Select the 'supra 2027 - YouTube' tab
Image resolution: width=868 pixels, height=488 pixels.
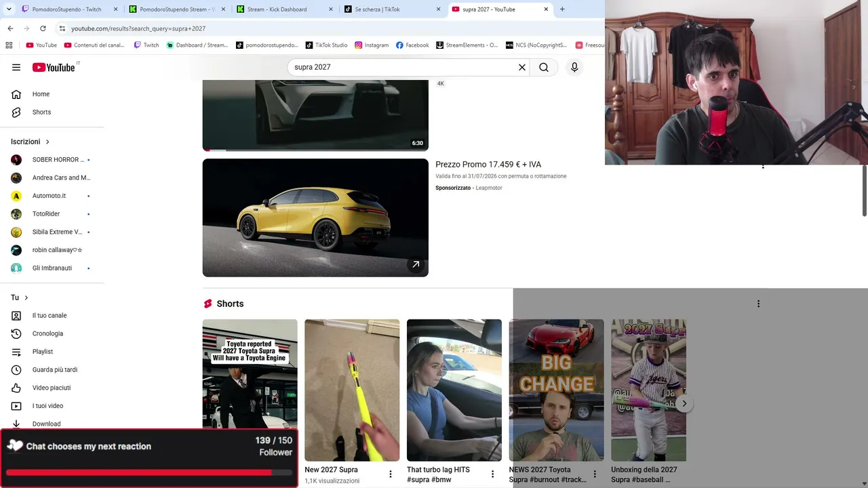(x=500, y=9)
